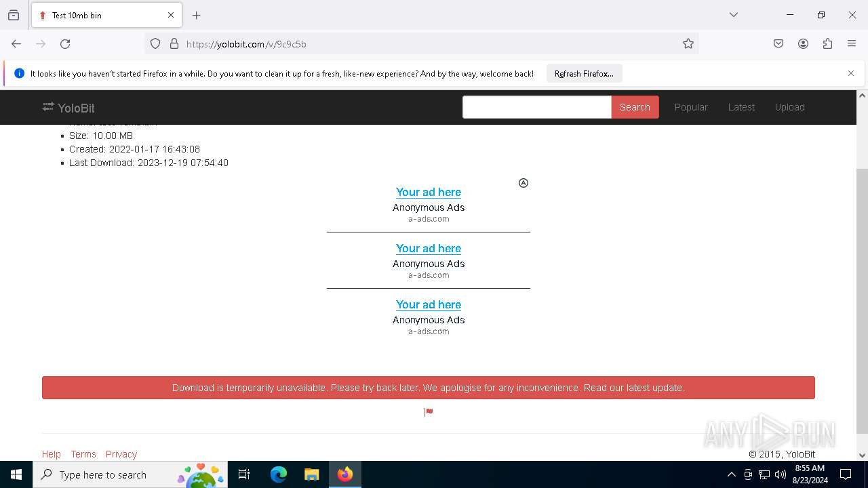Click the vertical scrollbar thumb
This screenshot has height=488, width=868.
pyautogui.click(x=862, y=301)
